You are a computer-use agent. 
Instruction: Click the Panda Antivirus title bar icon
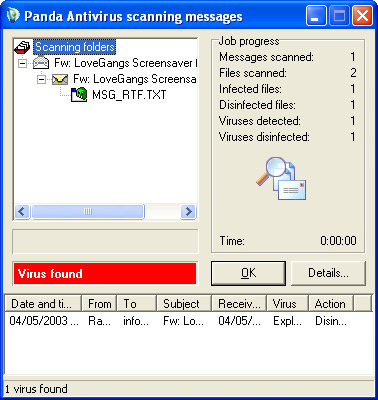coord(13,16)
